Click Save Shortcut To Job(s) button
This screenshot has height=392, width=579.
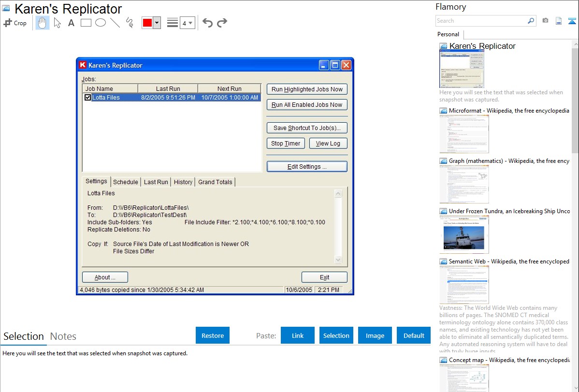[x=307, y=128]
